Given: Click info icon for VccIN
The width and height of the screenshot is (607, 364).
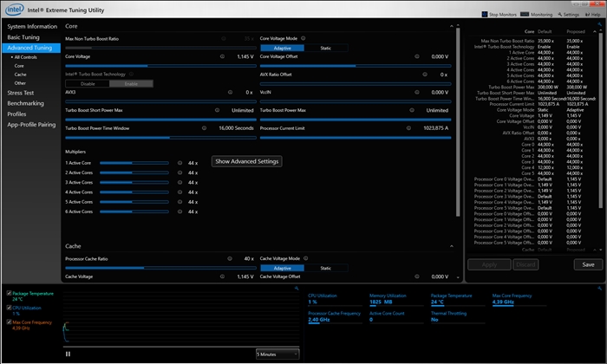Looking at the screenshot, I should click(x=417, y=92).
